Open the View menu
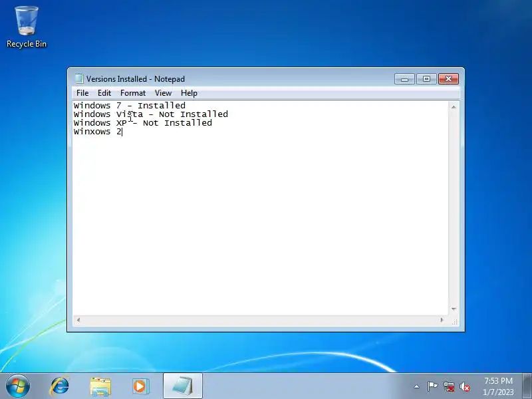This screenshot has height=399, width=532. click(163, 93)
